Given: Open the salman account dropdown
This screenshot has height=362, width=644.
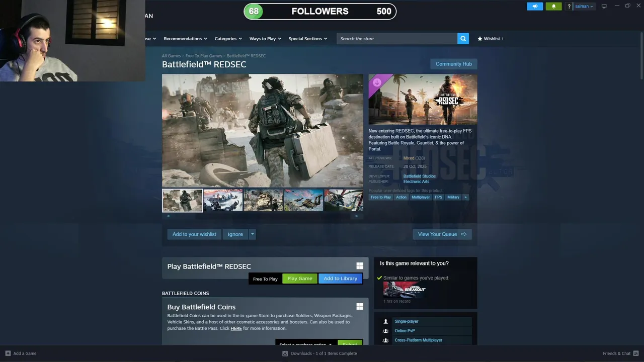Looking at the screenshot, I should coord(584,7).
